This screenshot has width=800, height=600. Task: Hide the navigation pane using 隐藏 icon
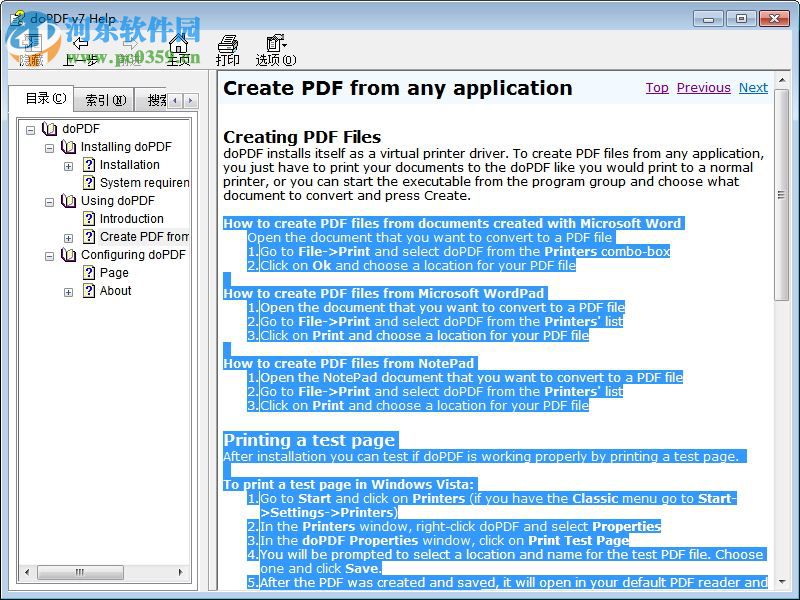tap(30, 45)
